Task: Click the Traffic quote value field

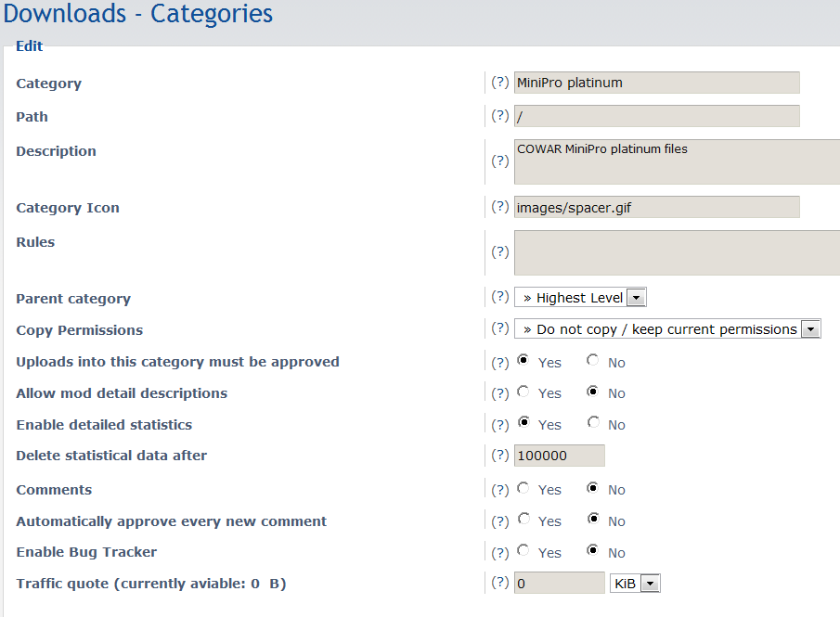Action: [559, 584]
